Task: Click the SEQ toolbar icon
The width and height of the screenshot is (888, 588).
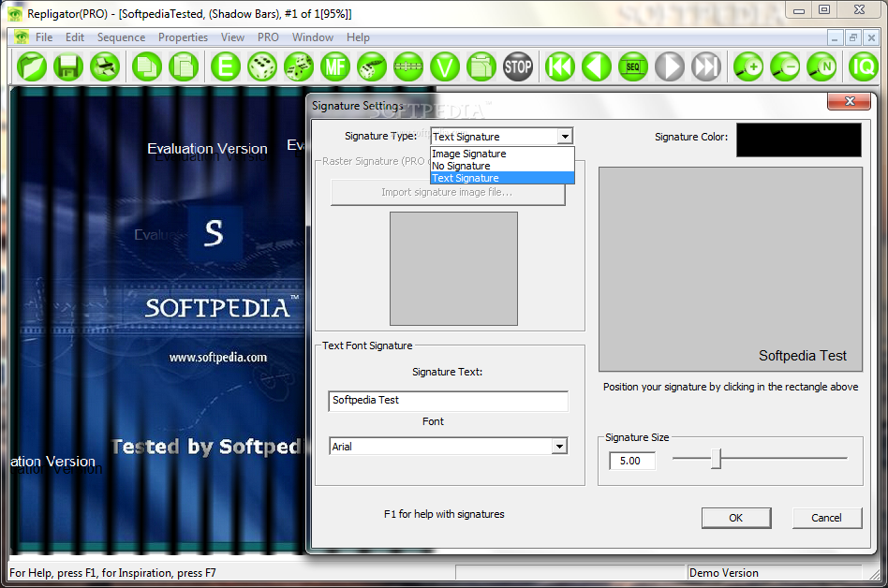Action: (633, 66)
